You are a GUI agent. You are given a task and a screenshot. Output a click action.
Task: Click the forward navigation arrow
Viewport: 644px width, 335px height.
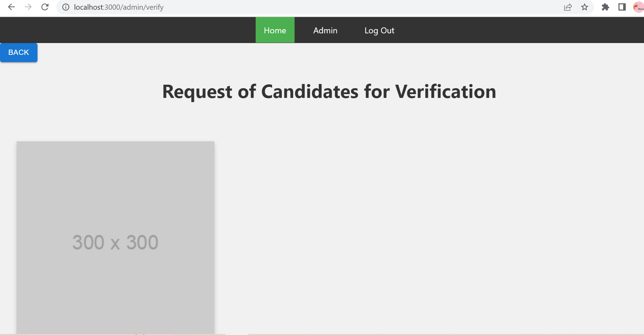(28, 7)
